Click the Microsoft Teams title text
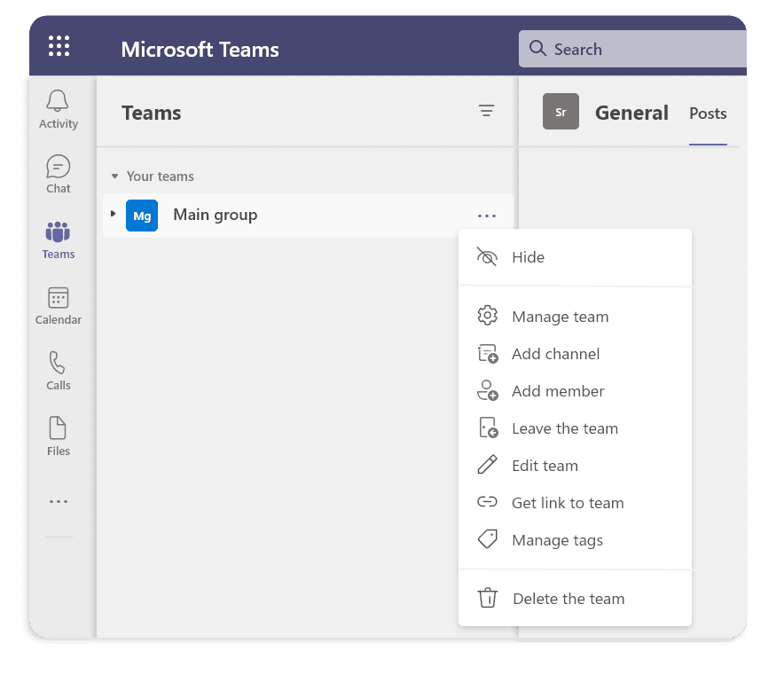The width and height of the screenshot is (784, 675). click(x=200, y=49)
